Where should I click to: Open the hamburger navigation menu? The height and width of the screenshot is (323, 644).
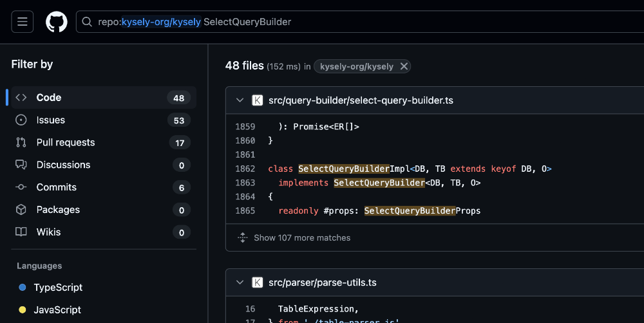point(22,22)
